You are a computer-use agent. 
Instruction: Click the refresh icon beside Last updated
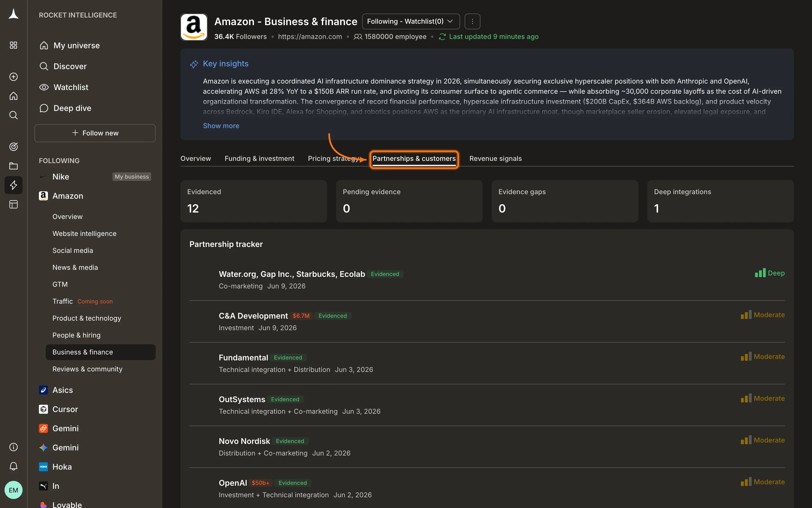click(442, 37)
